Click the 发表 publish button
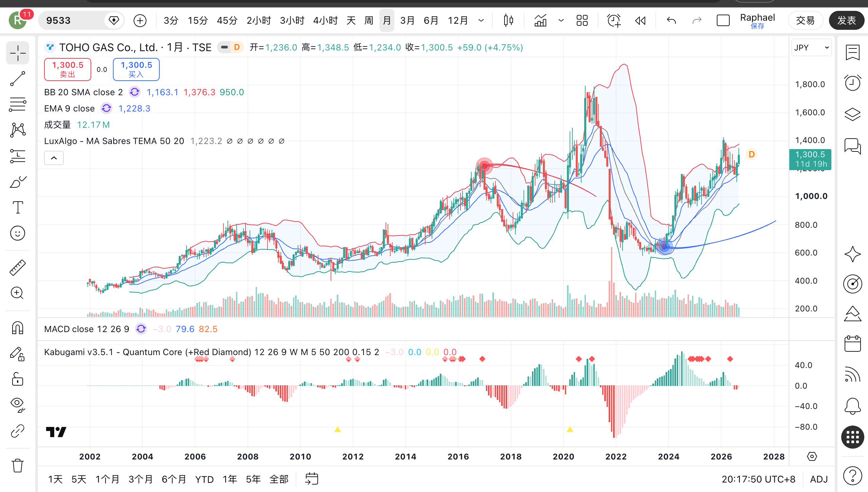Viewport: 868px width, 492px height. coord(847,21)
